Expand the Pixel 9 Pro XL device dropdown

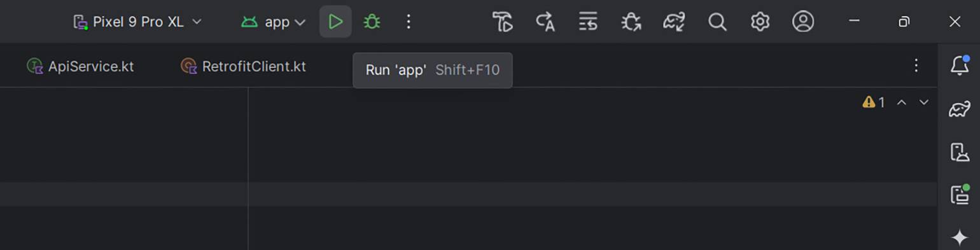pyautogui.click(x=137, y=22)
